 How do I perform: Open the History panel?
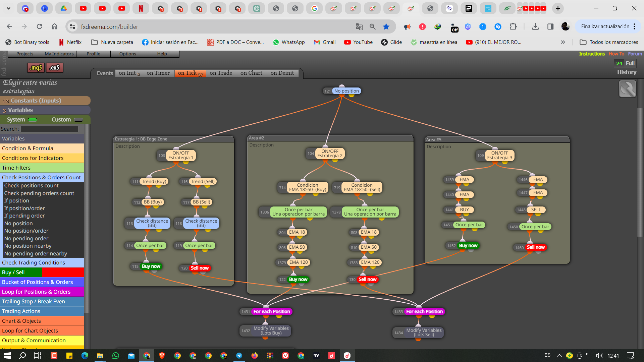627,72
